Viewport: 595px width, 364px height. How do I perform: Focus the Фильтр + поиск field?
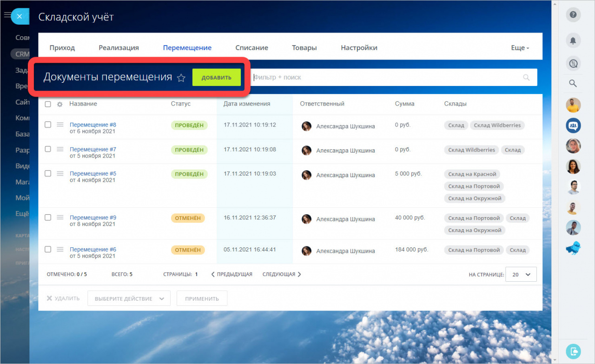pos(386,77)
